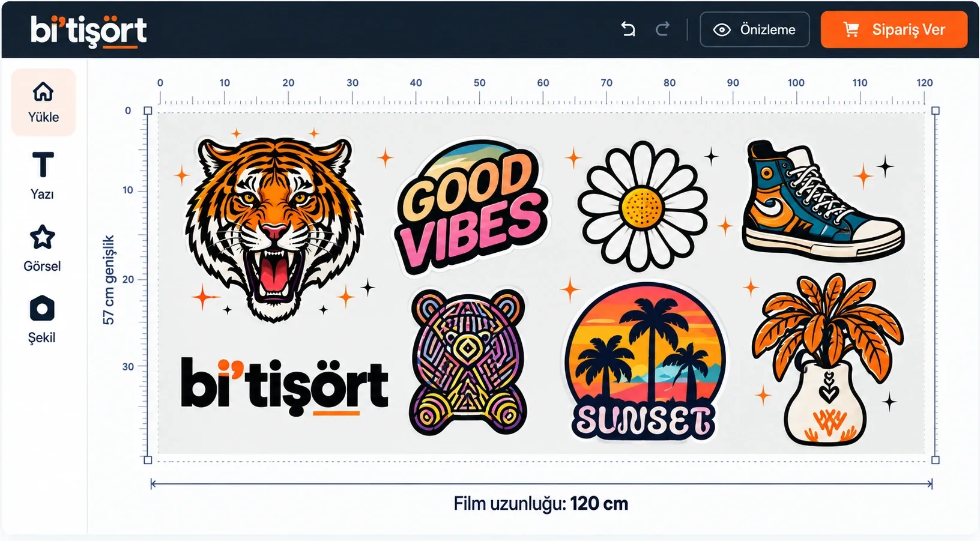Select the high-top sneaker sticker
This screenshot has height=541, width=980.
point(822,200)
